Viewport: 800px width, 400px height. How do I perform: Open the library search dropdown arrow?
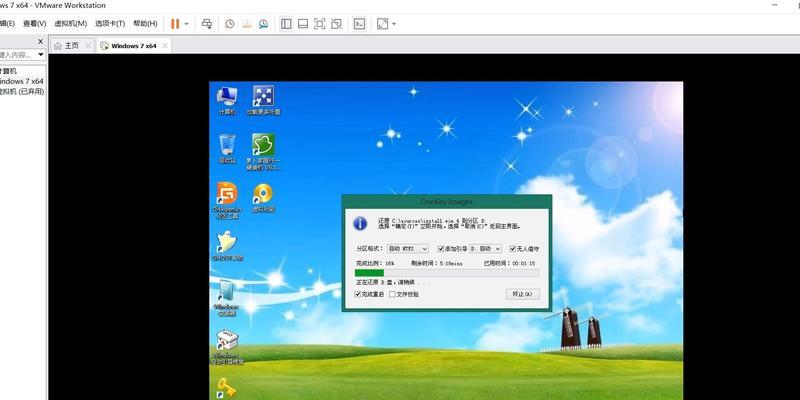41,55
